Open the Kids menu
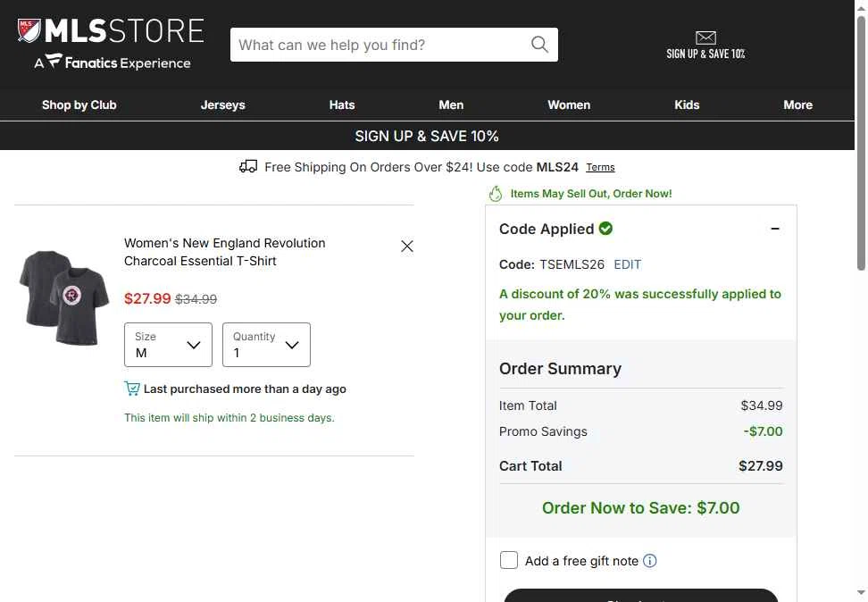The height and width of the screenshot is (602, 868). pos(687,105)
